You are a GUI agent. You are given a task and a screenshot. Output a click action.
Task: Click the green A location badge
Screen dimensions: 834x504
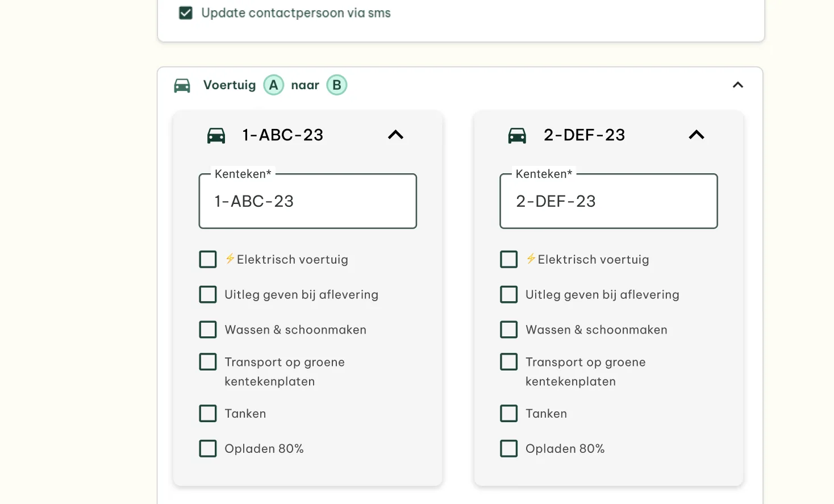tap(273, 85)
